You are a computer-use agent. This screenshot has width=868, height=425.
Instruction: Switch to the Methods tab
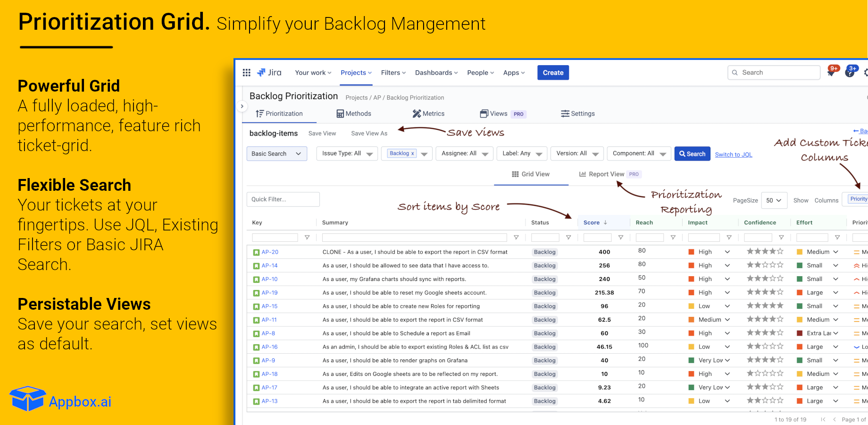click(x=354, y=114)
